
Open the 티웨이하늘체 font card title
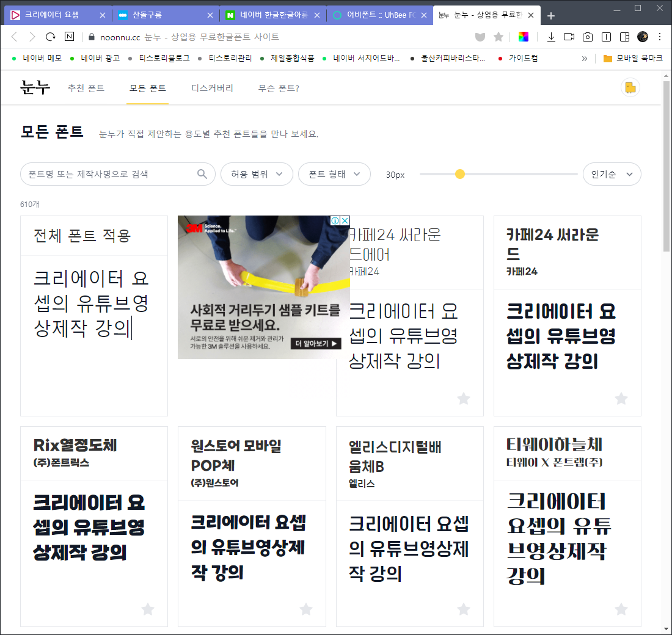(554, 445)
